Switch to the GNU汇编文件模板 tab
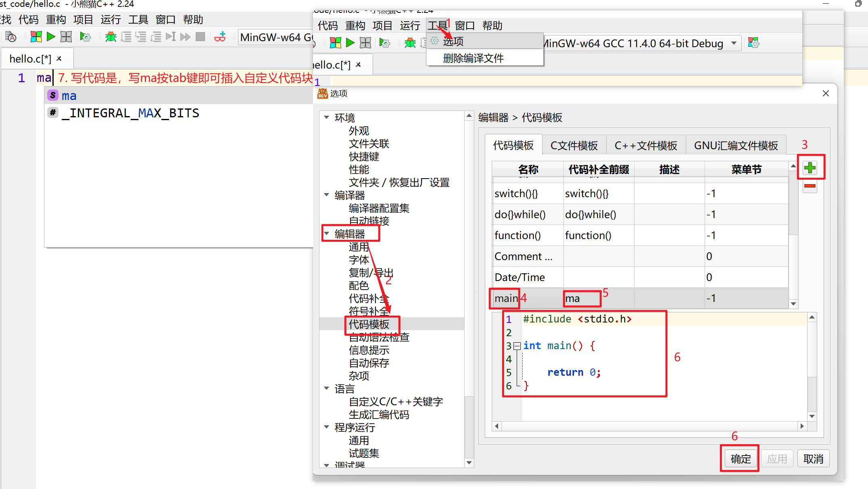 pyautogui.click(x=736, y=146)
